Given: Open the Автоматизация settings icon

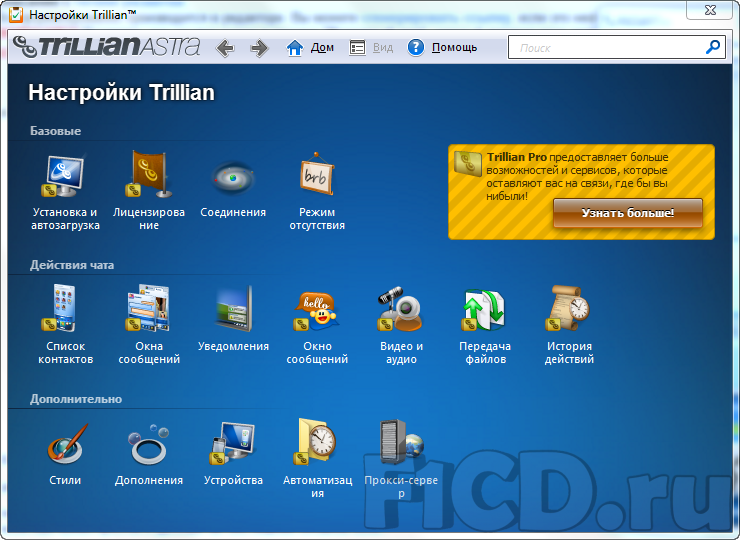Looking at the screenshot, I should [317, 441].
